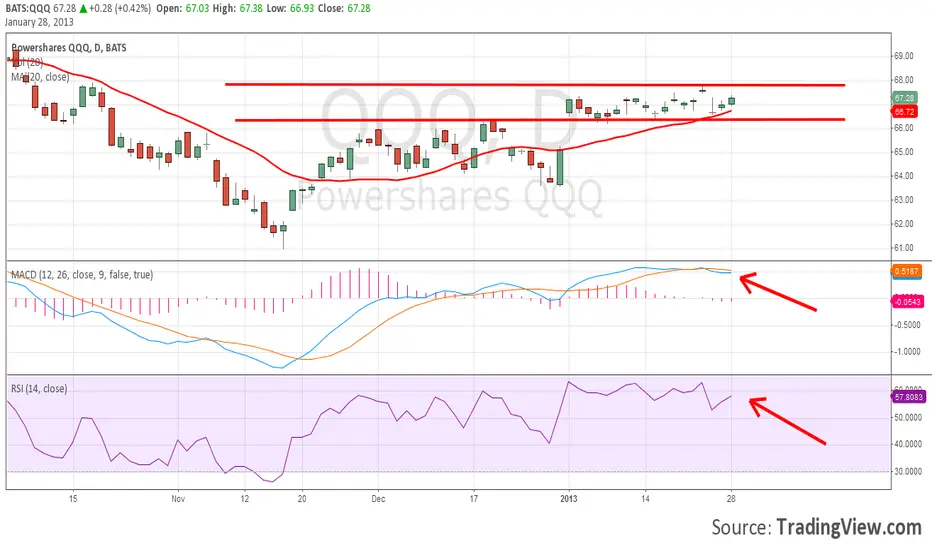Open the MACD (12, 26, close, 9, false, true) label

[82, 275]
